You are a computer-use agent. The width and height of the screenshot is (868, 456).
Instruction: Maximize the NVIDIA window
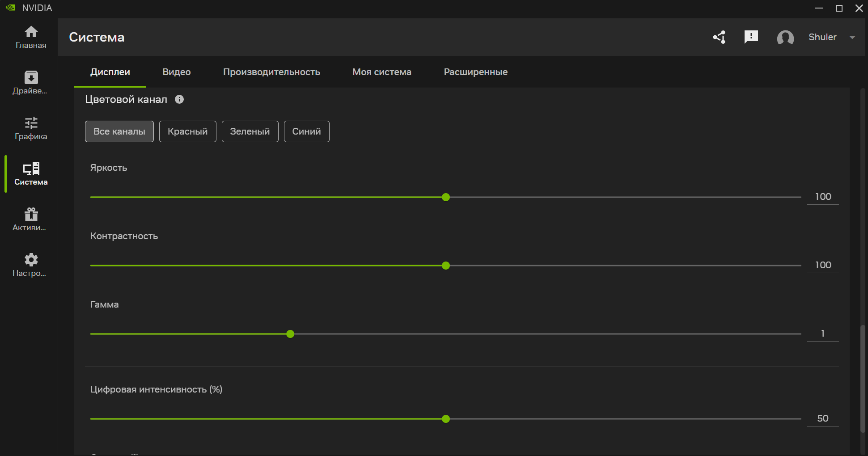point(839,8)
